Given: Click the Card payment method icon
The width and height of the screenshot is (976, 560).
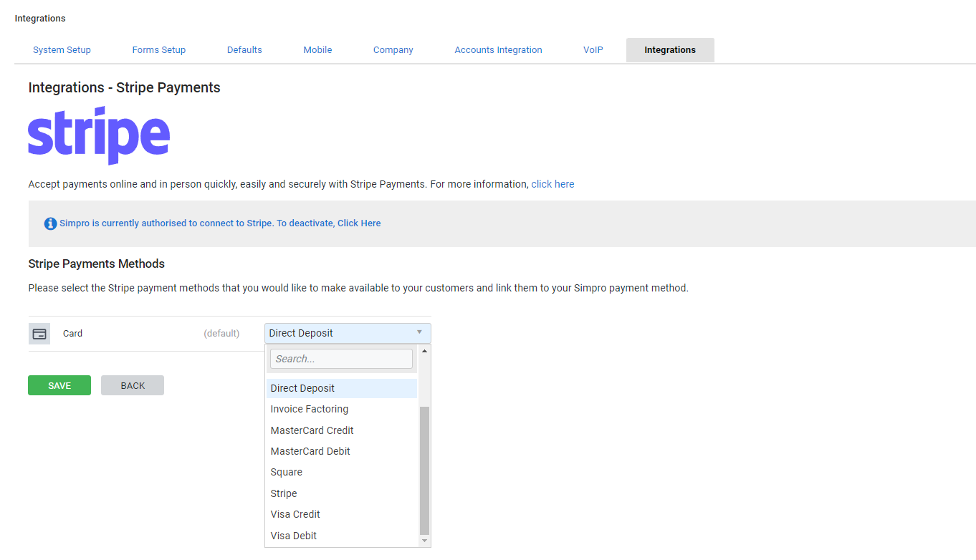Looking at the screenshot, I should pos(39,334).
